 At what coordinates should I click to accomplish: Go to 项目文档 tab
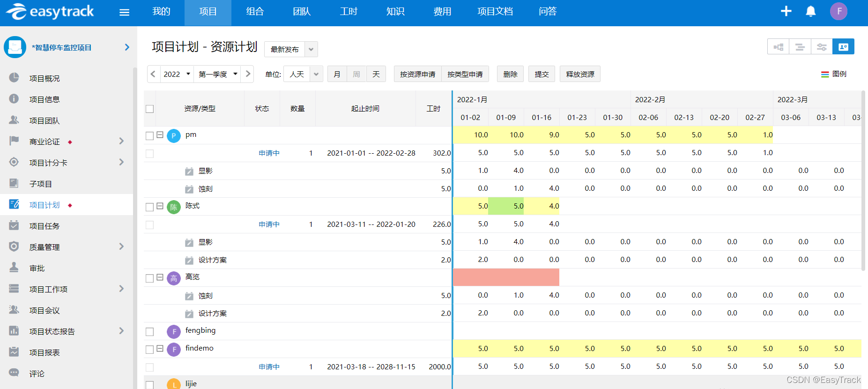pos(495,12)
